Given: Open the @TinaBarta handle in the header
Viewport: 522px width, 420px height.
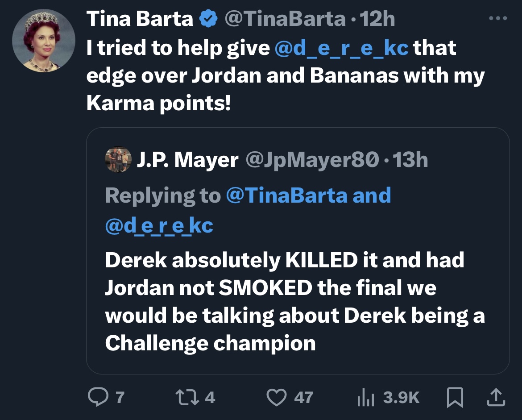Looking at the screenshot, I should tap(285, 18).
